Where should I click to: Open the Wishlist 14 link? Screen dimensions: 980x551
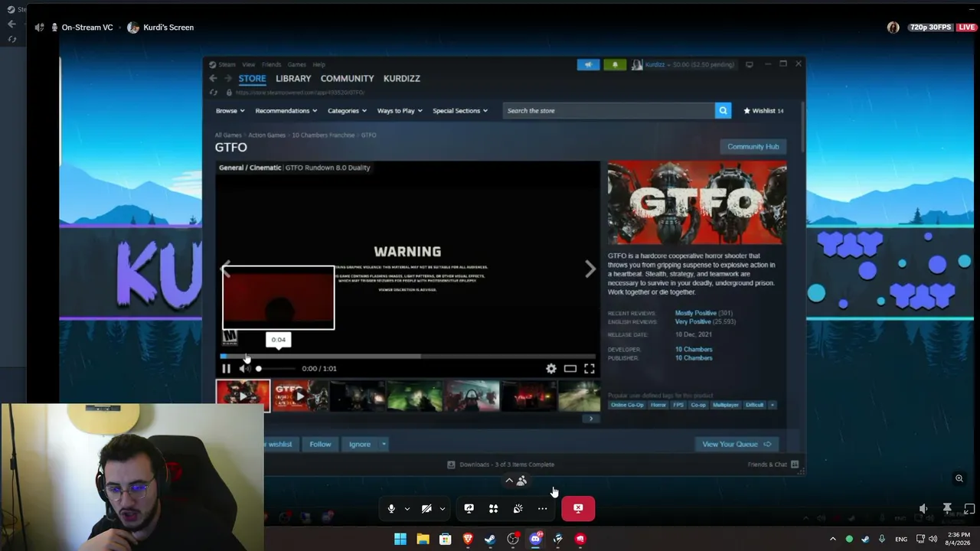(763, 110)
